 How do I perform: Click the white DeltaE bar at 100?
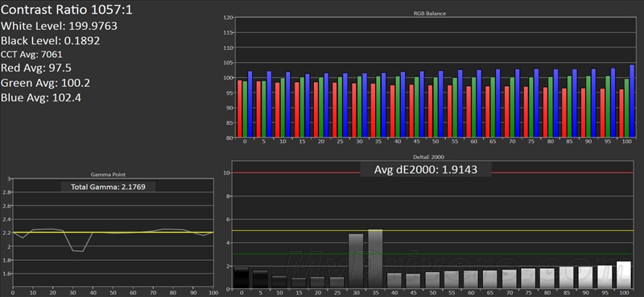point(623,274)
